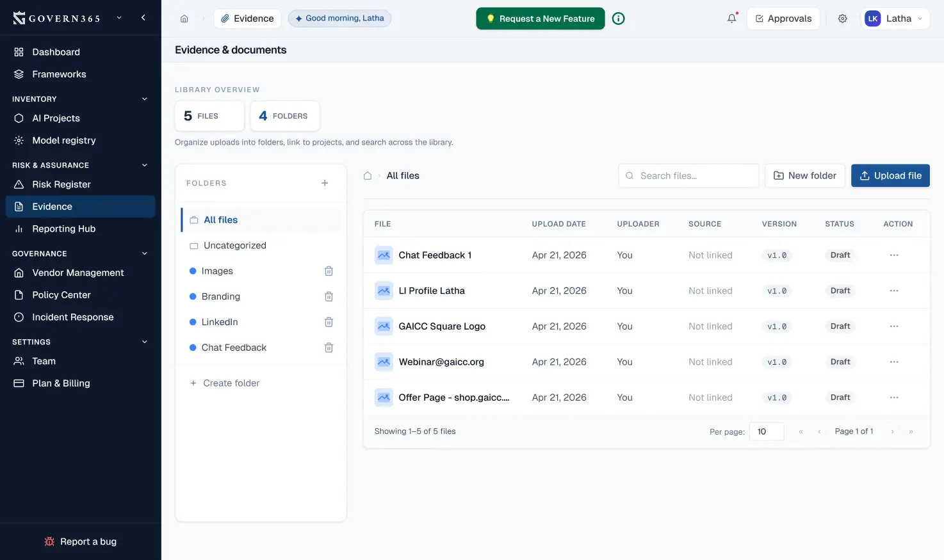The height and width of the screenshot is (560, 944).
Task: Open action menu for GAICC Square Logo
Action: 893,326
